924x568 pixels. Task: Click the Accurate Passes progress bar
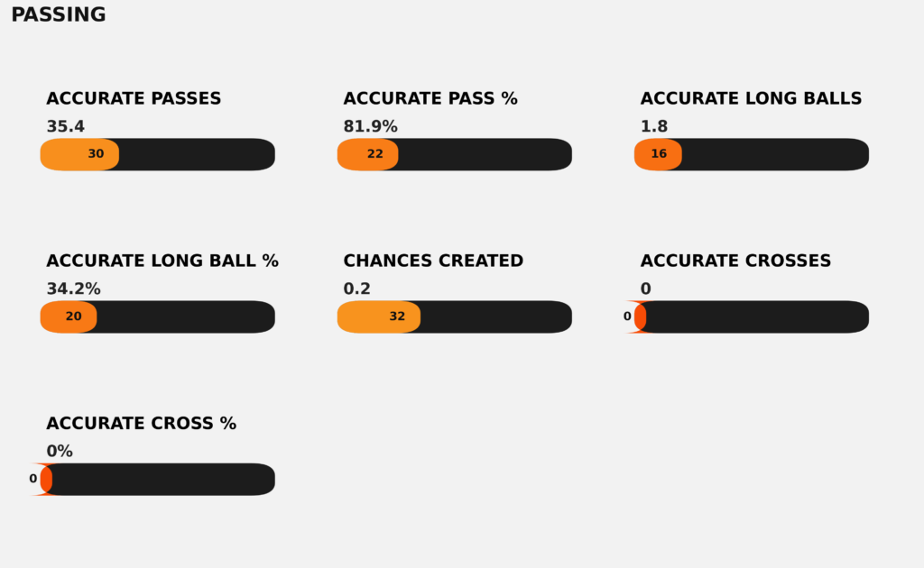(x=158, y=154)
